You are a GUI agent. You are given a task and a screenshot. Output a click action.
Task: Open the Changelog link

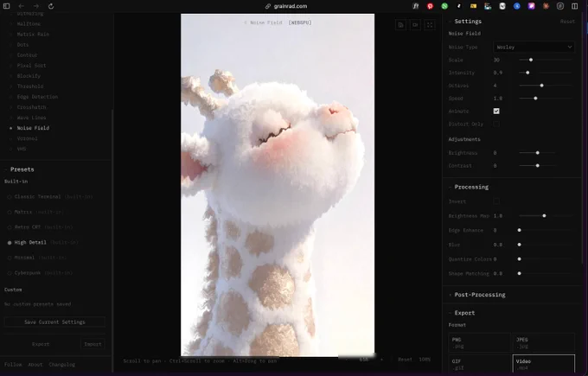point(62,365)
